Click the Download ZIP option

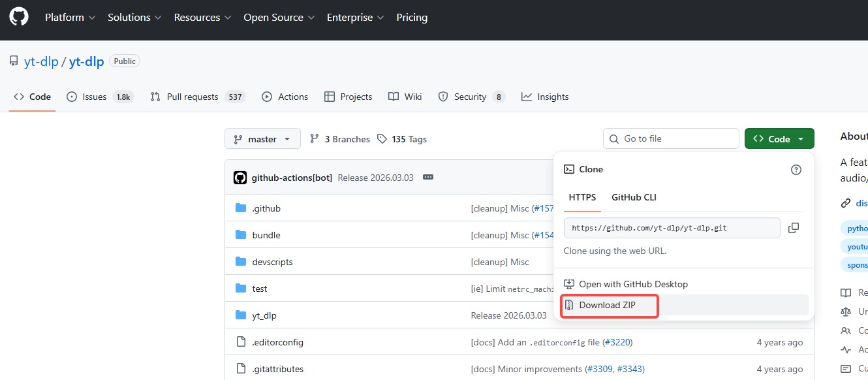pos(609,305)
